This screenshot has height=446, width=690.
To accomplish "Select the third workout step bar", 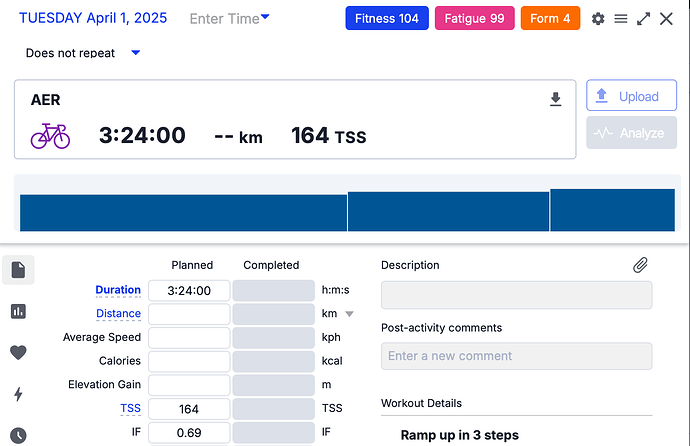I will pos(613,210).
